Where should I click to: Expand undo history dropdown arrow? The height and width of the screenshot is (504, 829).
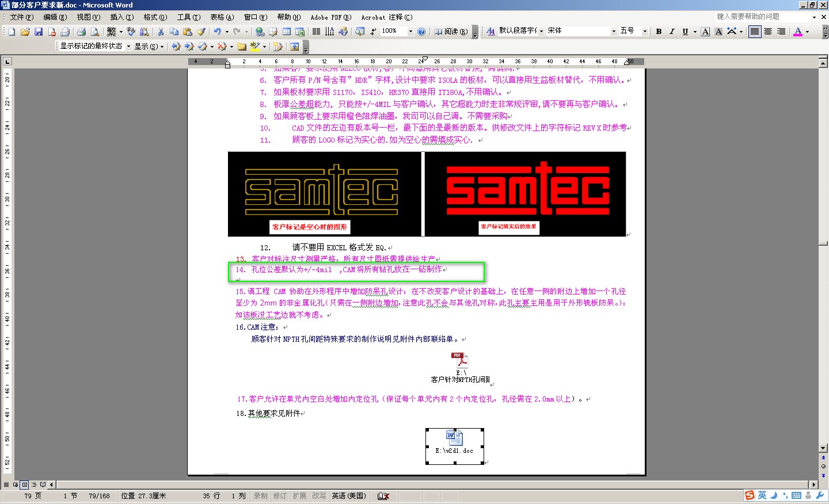pyautogui.click(x=227, y=32)
